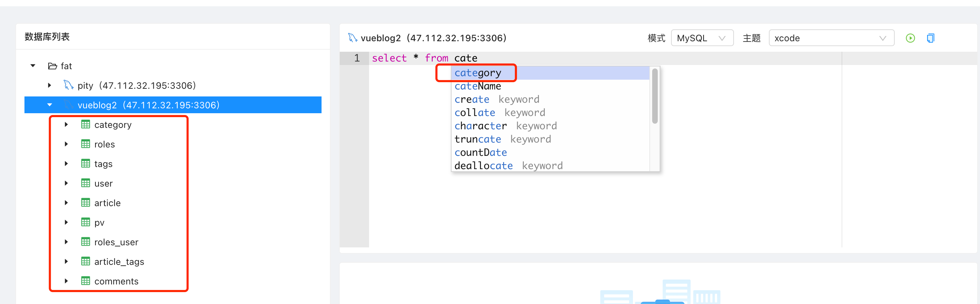Choose cateName from autocomplete suggestions

point(550,86)
